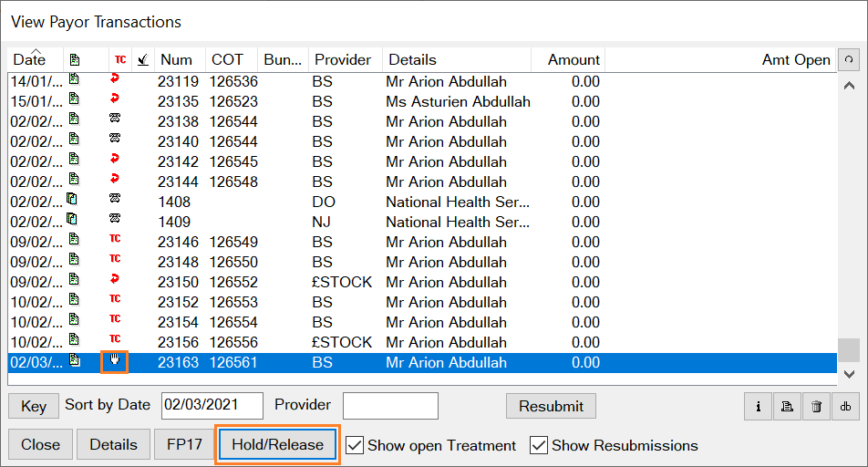Click document icon on row 1408
868x467 pixels.
click(x=72, y=199)
